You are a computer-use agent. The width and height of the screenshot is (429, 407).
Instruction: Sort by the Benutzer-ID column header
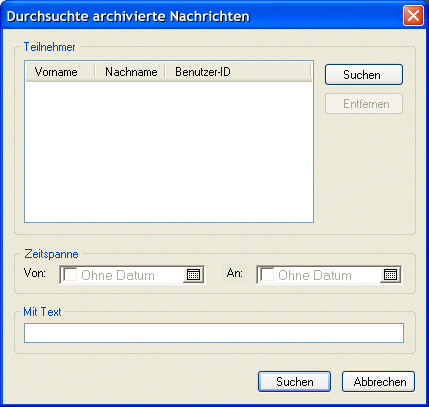(238, 72)
